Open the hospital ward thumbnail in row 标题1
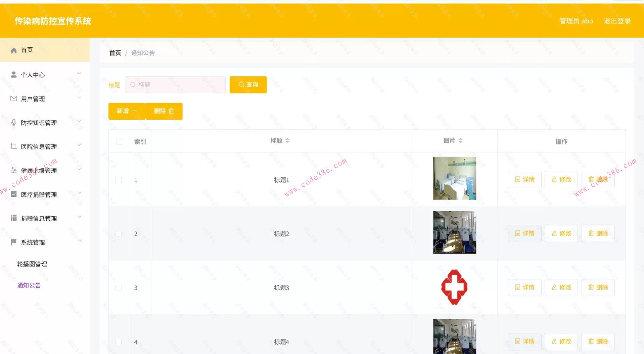The image size is (644, 354). [x=455, y=178]
